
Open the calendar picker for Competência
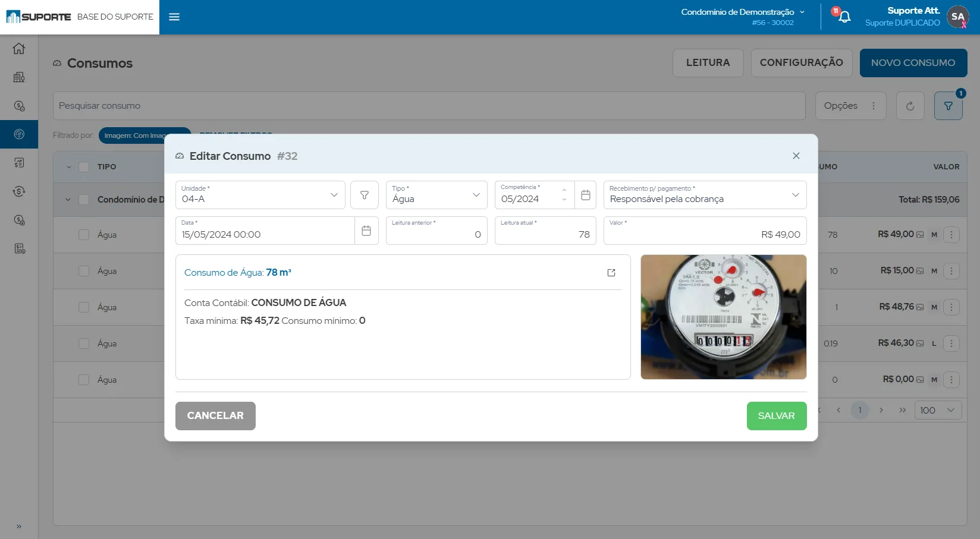click(x=586, y=195)
